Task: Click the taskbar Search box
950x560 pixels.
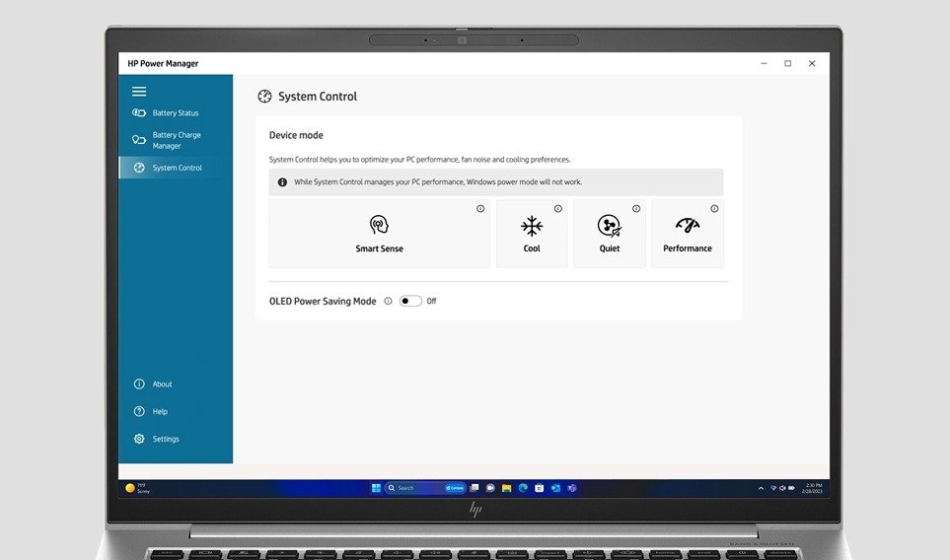Action: coord(425,488)
